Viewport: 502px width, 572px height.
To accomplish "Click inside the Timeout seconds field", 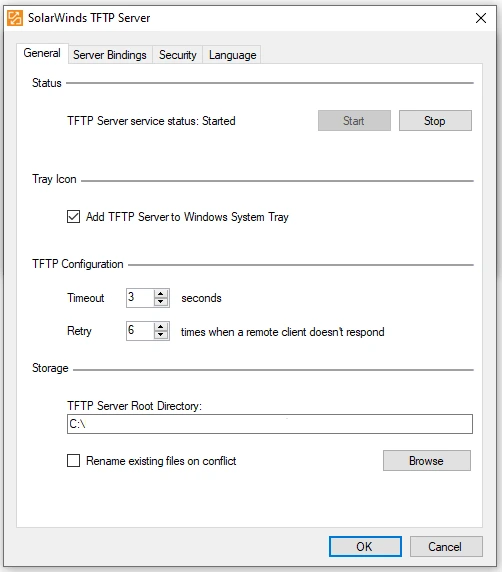I will click(x=140, y=298).
